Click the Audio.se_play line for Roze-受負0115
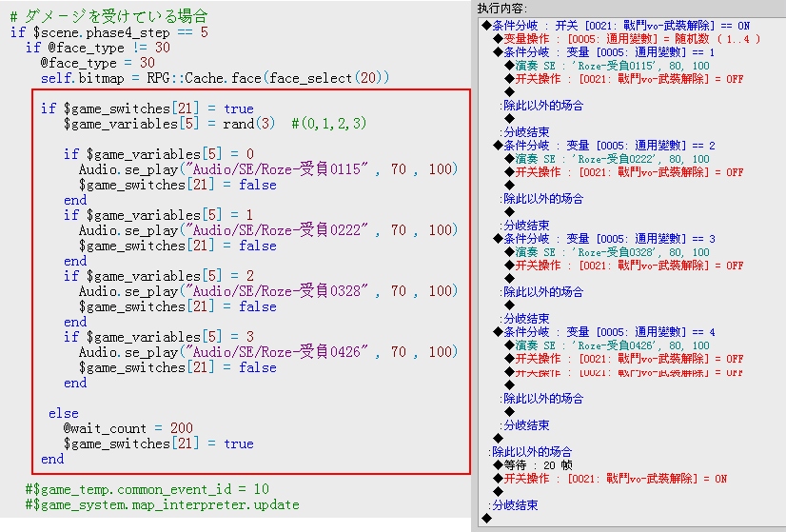The height and width of the screenshot is (532, 786). (x=268, y=169)
